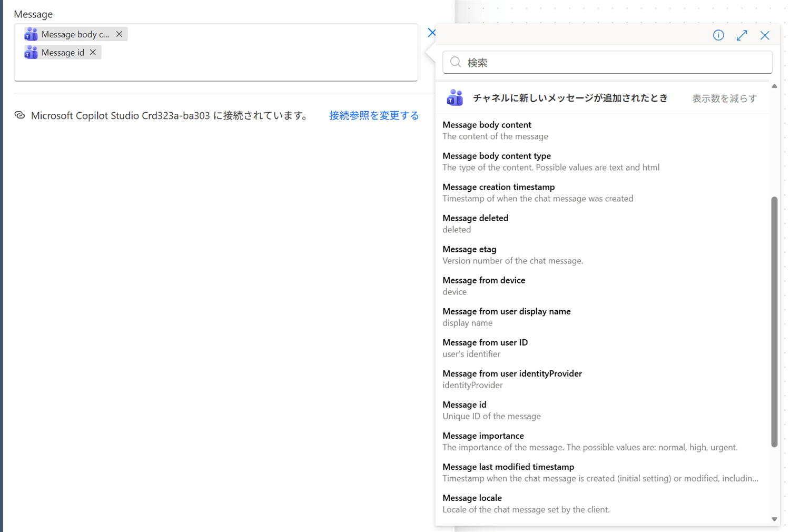The width and height of the screenshot is (790, 532).
Task: Remove the Message body content chip
Action: (119, 34)
